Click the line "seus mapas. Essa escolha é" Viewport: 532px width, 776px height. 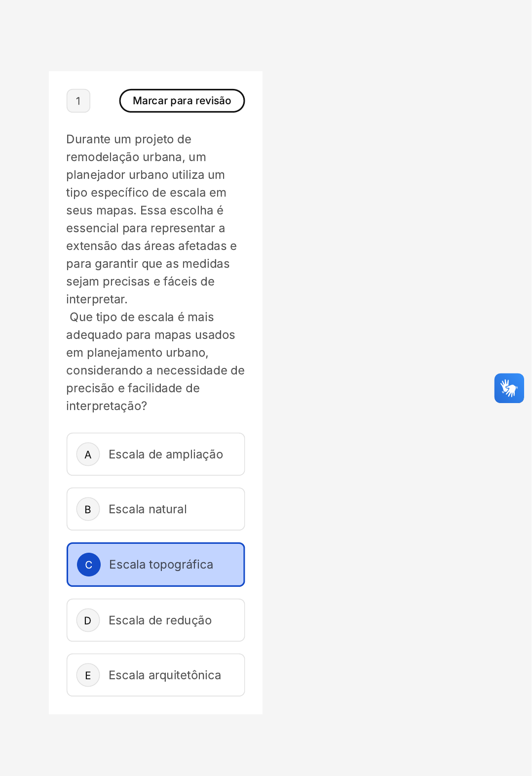145,210
